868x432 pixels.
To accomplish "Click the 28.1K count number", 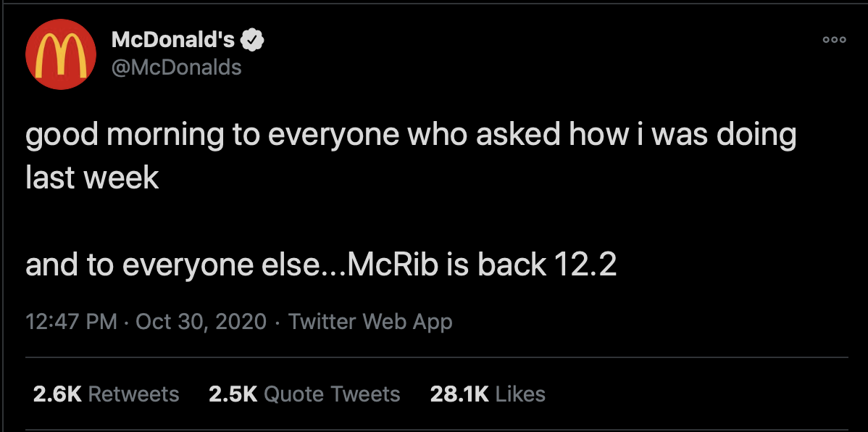I will tap(459, 394).
